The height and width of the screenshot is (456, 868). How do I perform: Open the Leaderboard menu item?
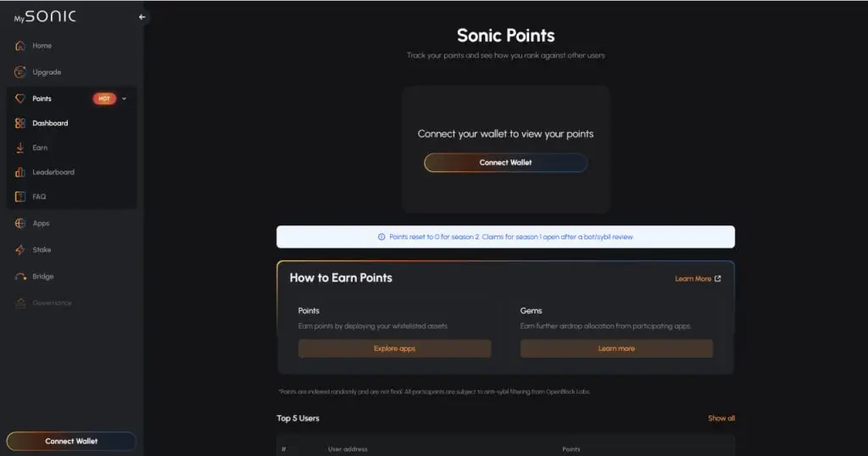(x=53, y=172)
